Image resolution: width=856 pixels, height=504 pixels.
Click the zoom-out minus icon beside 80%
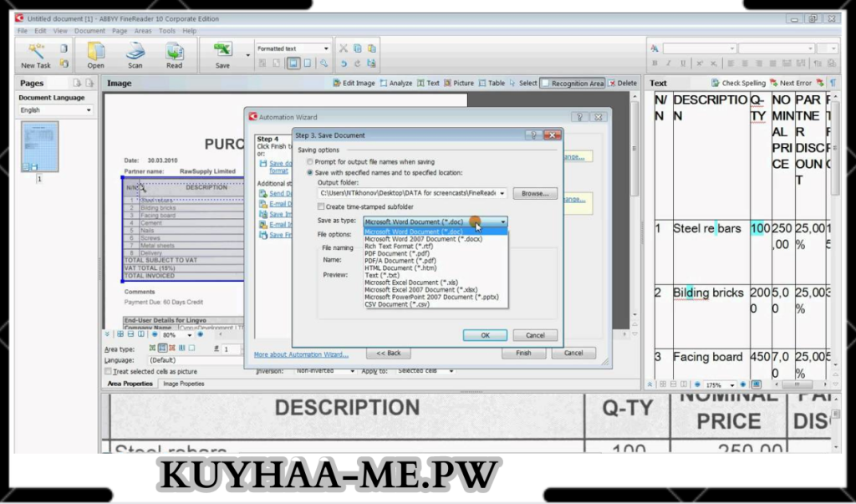click(x=155, y=334)
